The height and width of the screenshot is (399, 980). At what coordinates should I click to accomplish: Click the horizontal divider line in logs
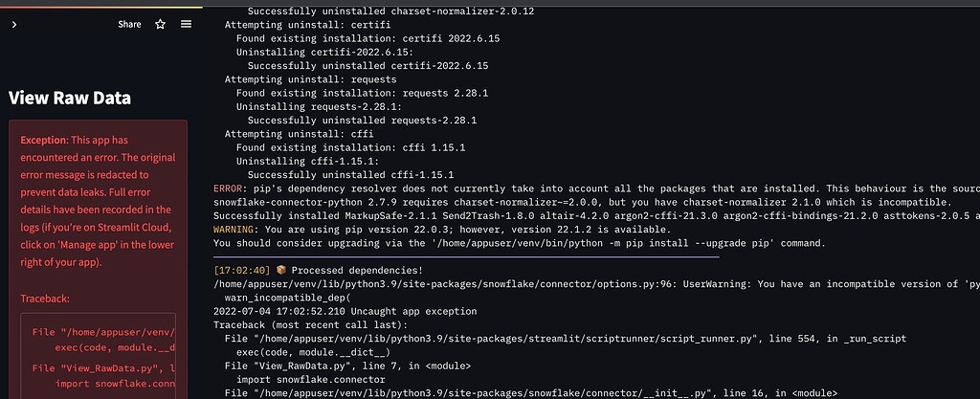[x=466, y=256]
